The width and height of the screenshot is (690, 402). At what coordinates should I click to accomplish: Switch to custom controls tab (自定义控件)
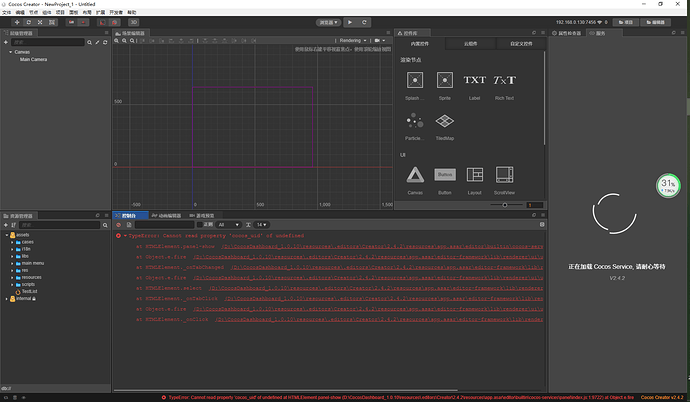pos(521,44)
